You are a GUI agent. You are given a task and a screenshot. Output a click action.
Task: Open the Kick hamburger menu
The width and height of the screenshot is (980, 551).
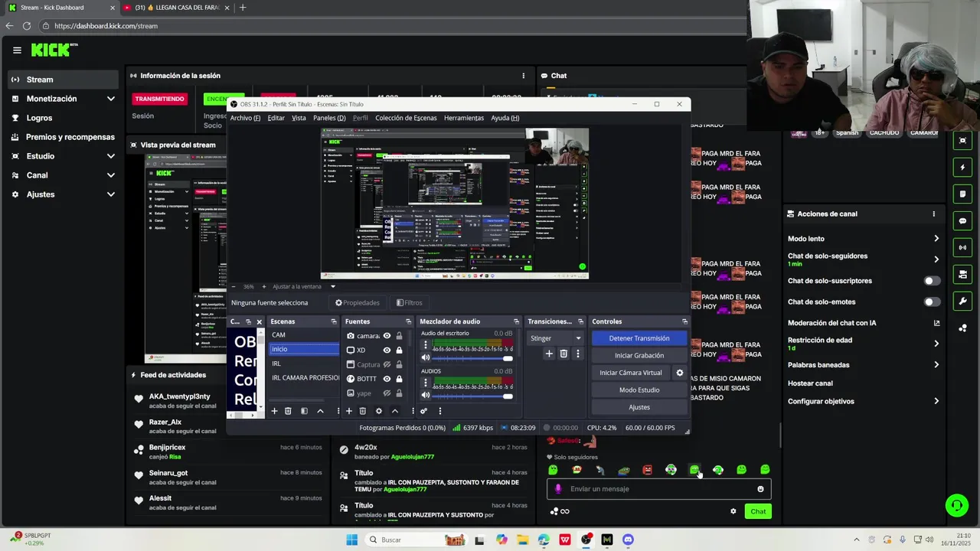[x=17, y=51]
